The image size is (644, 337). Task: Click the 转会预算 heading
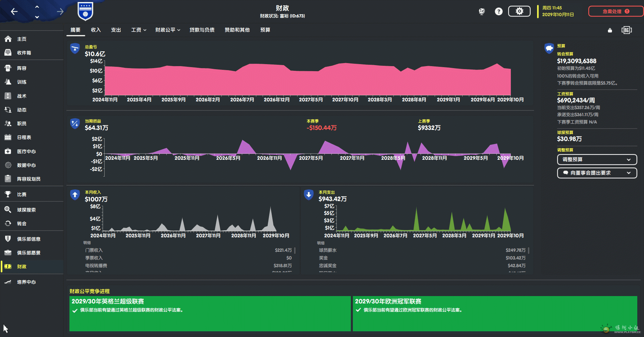tap(565, 54)
